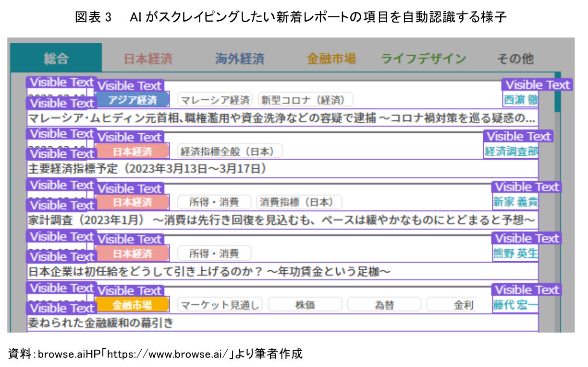Switch to the その他 tab
The width and height of the screenshot is (588, 367).
coord(514,59)
